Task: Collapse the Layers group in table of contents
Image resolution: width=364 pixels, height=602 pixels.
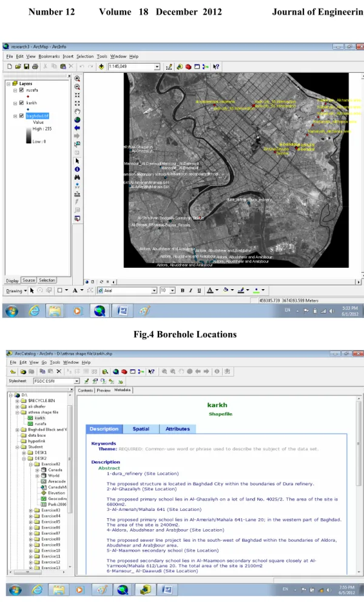Action: coord(8,84)
